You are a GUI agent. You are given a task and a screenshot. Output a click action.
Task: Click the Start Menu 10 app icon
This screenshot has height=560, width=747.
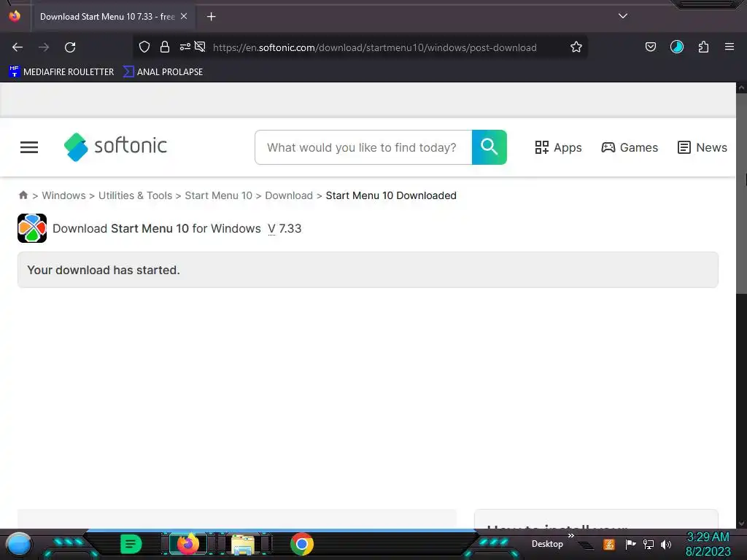32,228
